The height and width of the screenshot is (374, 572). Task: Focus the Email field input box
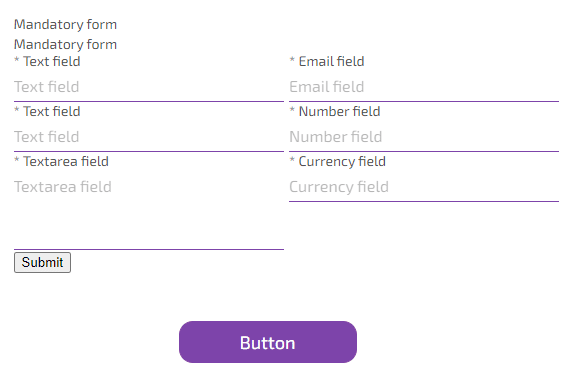424,87
